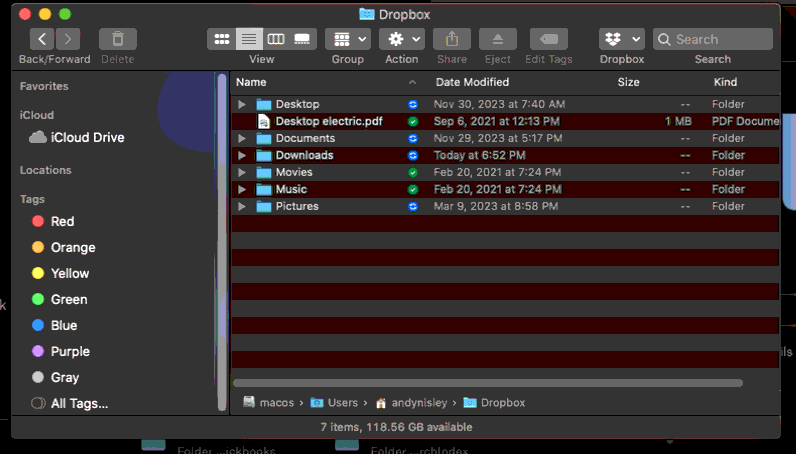Expand the Movies folder disclosure triangle
796x454 pixels.
pos(242,172)
